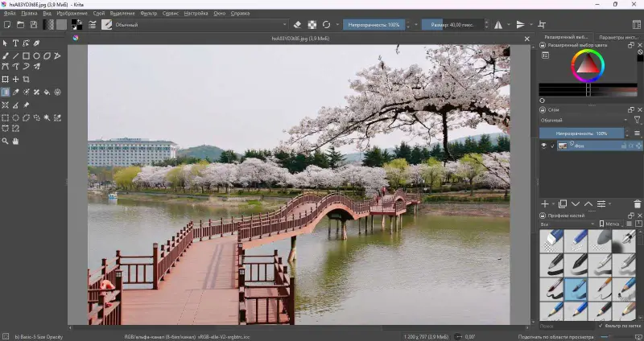644x341 pixels.
Task: Add a new layer with plus button
Action: 545,204
